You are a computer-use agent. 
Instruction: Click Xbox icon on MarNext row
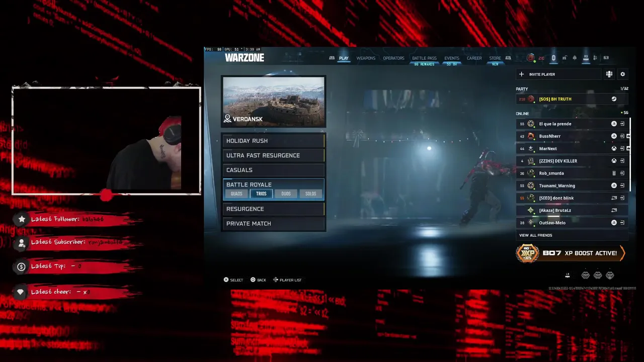(x=614, y=148)
